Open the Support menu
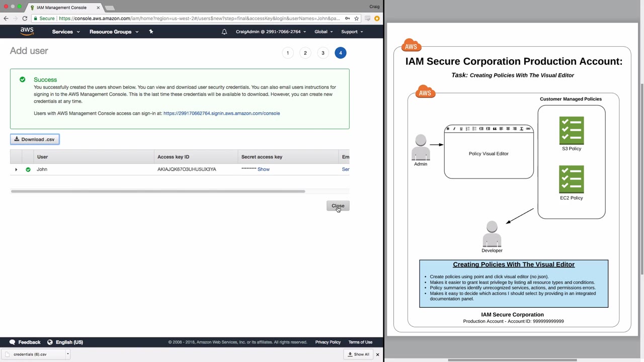The width and height of the screenshot is (644, 362). click(352, 32)
